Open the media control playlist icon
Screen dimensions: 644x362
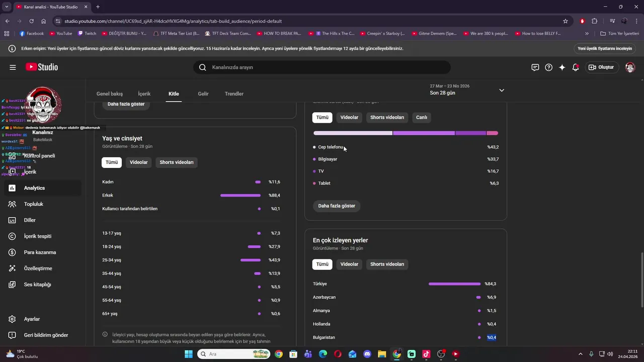612,21
